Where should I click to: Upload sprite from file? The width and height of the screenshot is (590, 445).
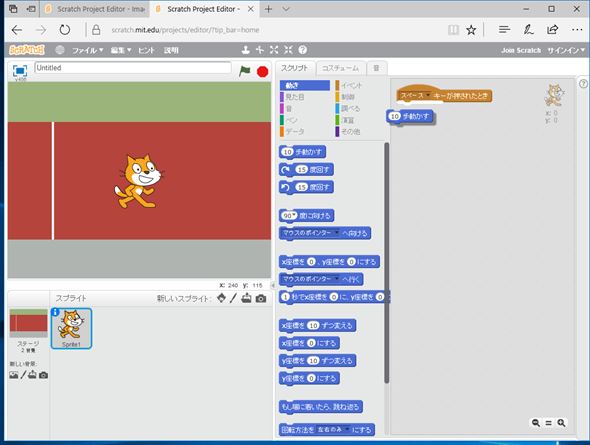tap(246, 298)
